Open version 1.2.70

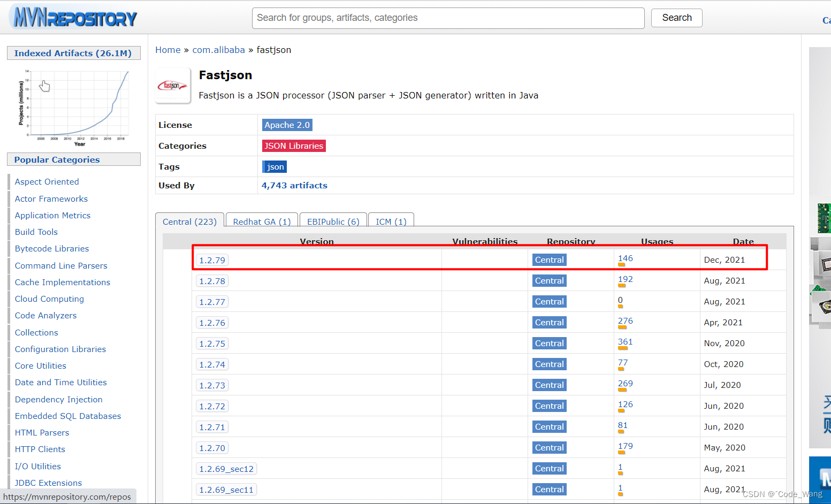point(212,448)
